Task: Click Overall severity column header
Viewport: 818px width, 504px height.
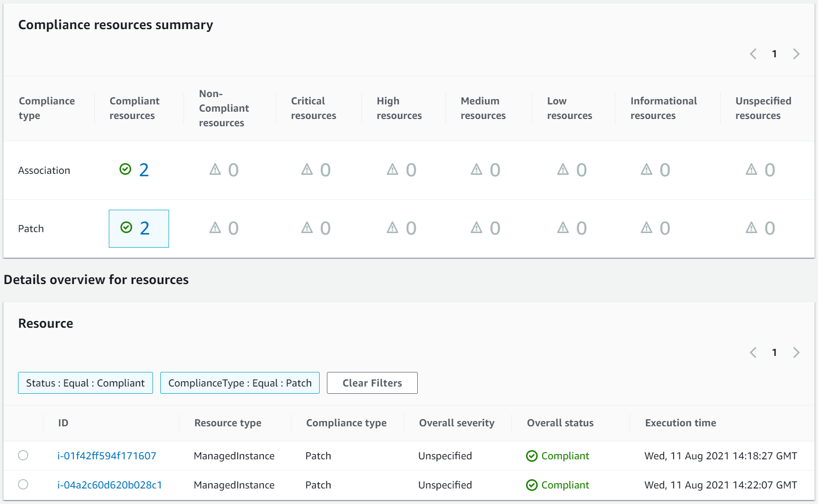Action: 457,423
